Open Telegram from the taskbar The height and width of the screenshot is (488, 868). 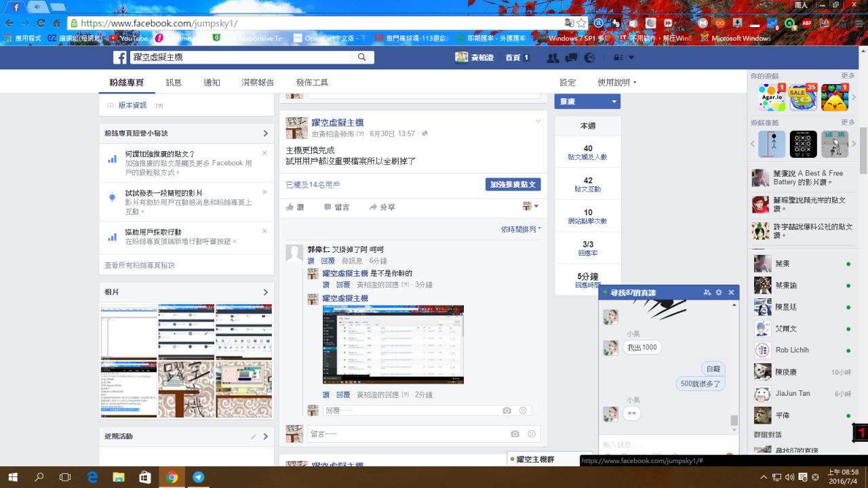pos(198,477)
